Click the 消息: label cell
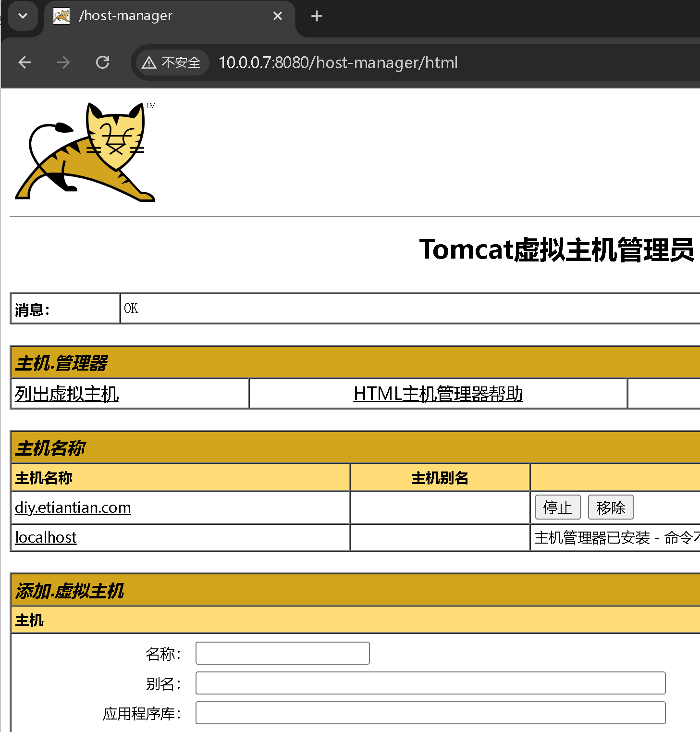 click(x=65, y=309)
